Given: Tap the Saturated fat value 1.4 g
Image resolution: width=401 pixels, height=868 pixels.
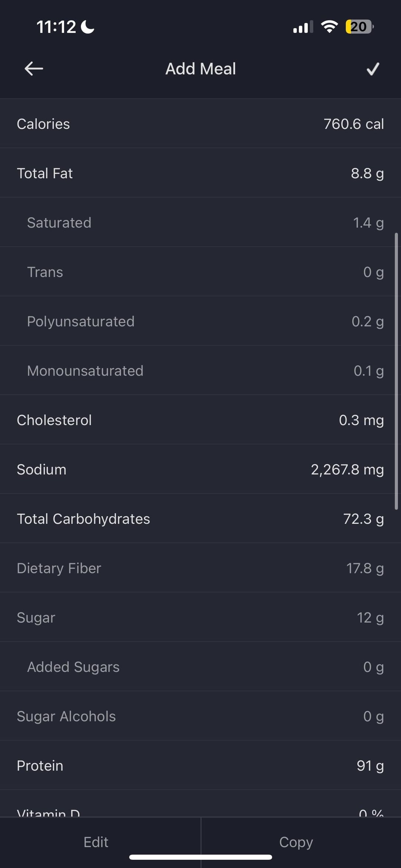Looking at the screenshot, I should 368,222.
